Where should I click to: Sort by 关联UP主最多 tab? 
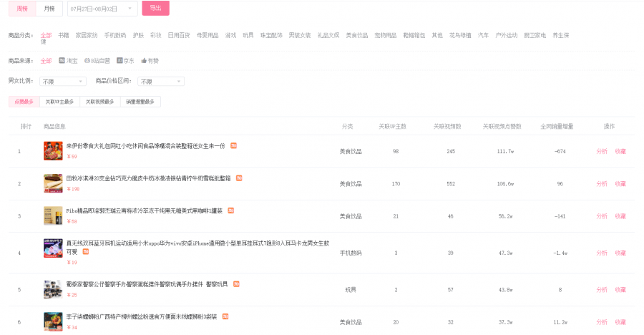(59, 102)
